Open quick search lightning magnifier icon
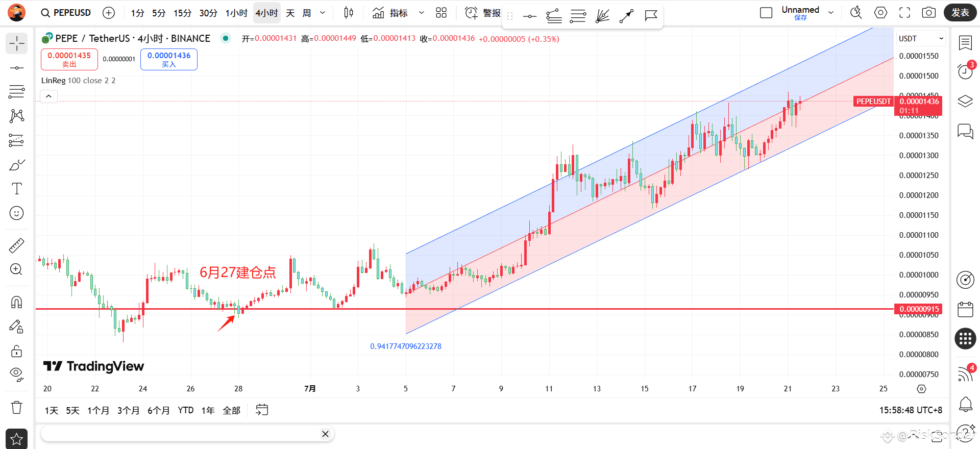 (856, 13)
